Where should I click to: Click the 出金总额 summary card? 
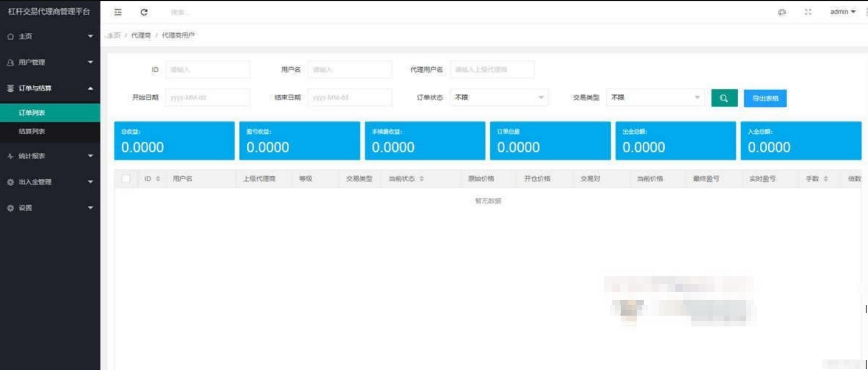[x=675, y=141]
